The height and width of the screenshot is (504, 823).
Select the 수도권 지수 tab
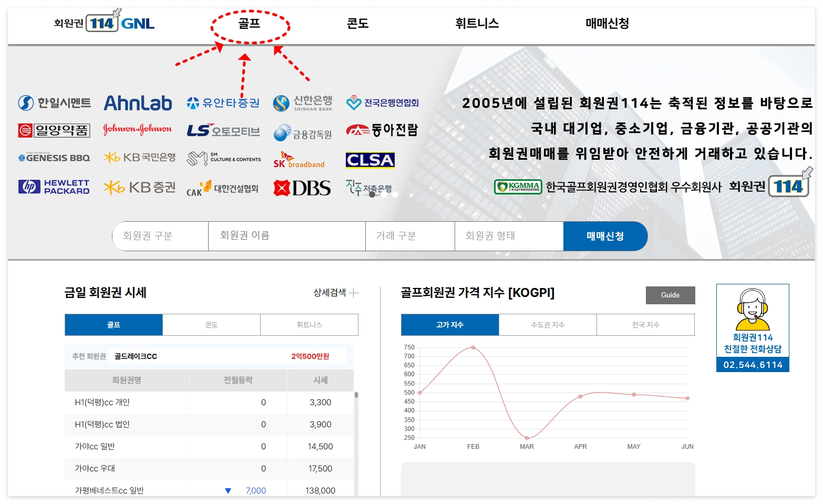click(548, 325)
